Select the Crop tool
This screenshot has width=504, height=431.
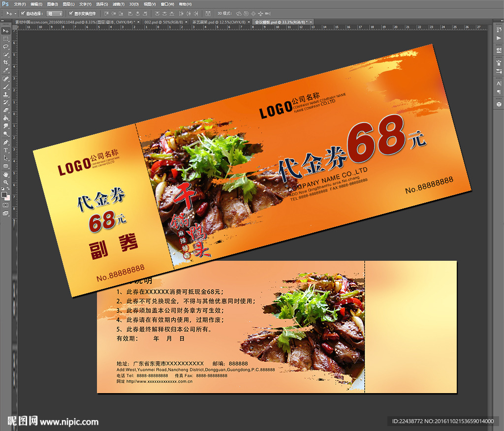(x=6, y=62)
